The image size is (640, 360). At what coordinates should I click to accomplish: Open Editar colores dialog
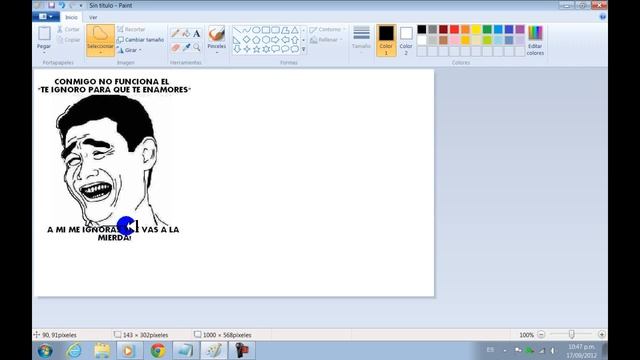point(535,40)
